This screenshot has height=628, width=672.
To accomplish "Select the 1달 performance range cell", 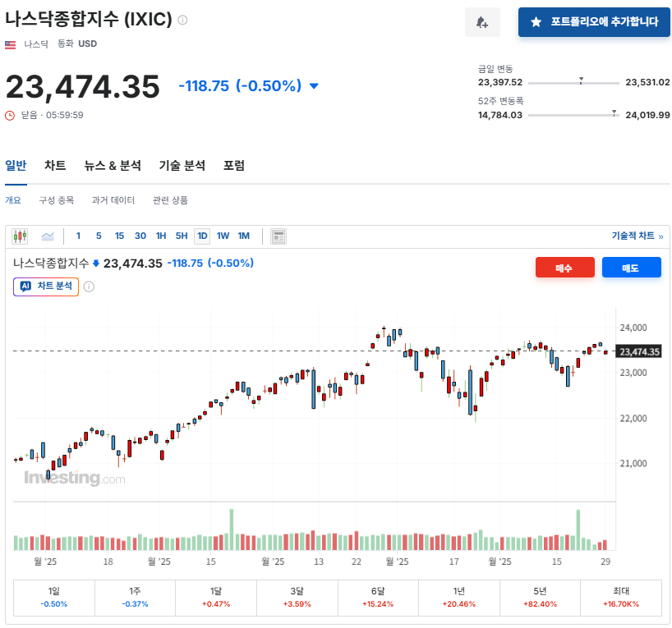I will pos(216,598).
